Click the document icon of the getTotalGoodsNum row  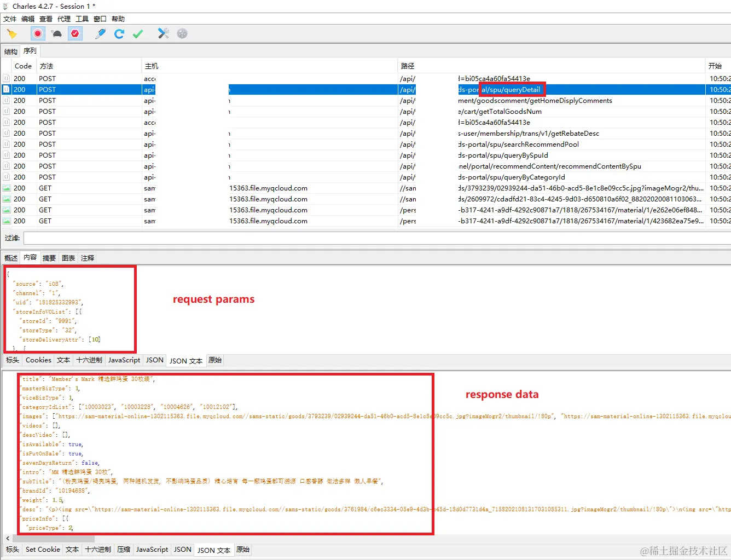(x=7, y=111)
